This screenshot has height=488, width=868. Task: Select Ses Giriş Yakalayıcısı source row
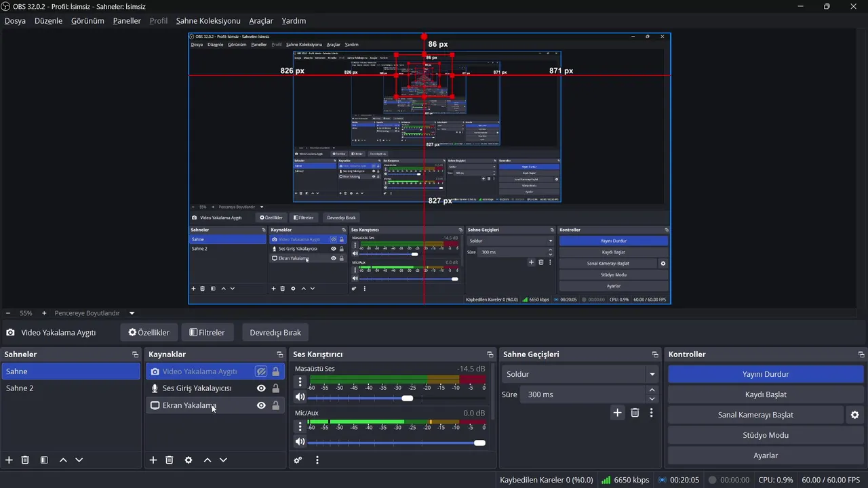215,388
